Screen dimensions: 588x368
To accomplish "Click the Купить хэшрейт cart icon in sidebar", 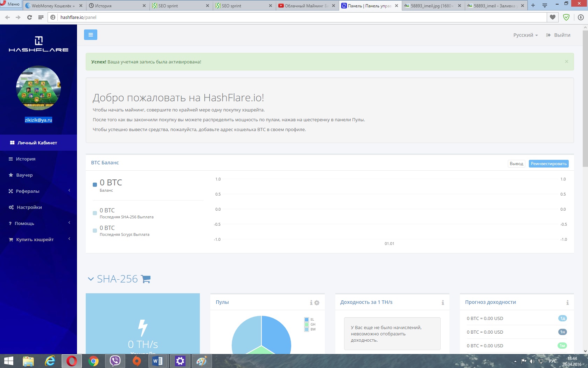I will [11, 239].
